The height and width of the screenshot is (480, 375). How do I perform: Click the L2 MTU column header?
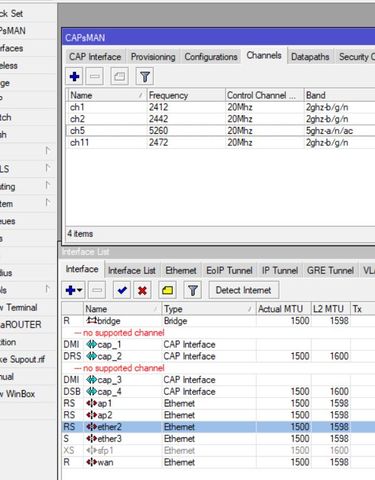[330, 309]
